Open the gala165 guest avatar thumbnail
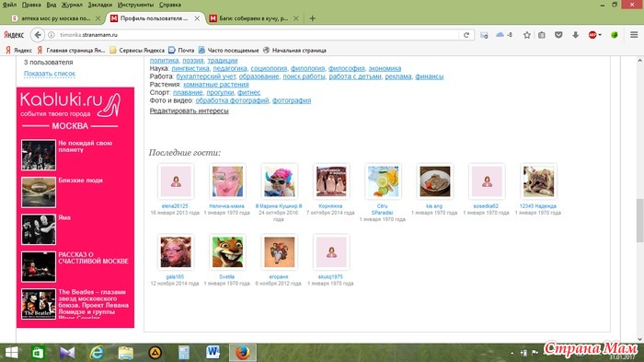Screen dimensions: 644x362 (x=176, y=251)
